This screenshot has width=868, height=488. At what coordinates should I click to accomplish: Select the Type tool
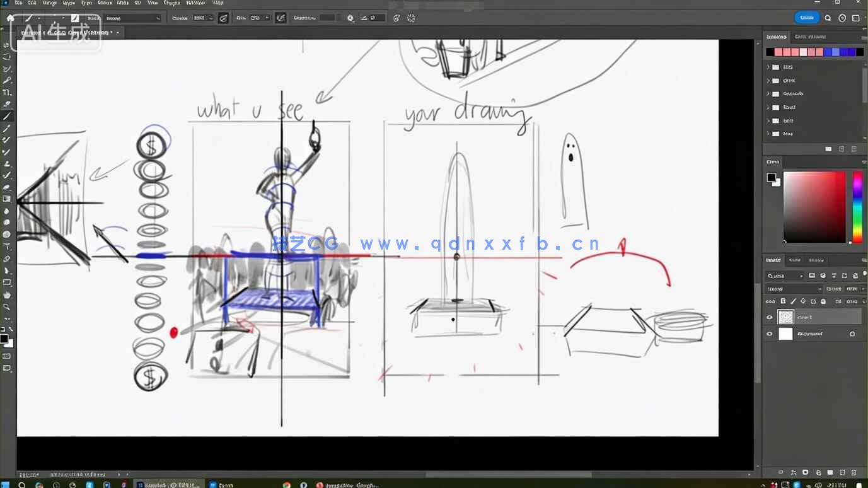click(7, 247)
